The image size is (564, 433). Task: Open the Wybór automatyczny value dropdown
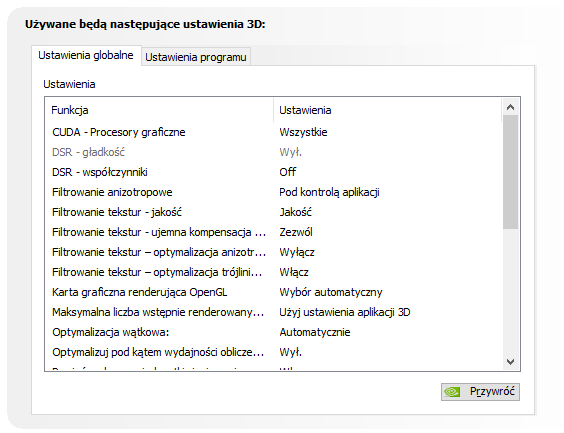tap(331, 292)
